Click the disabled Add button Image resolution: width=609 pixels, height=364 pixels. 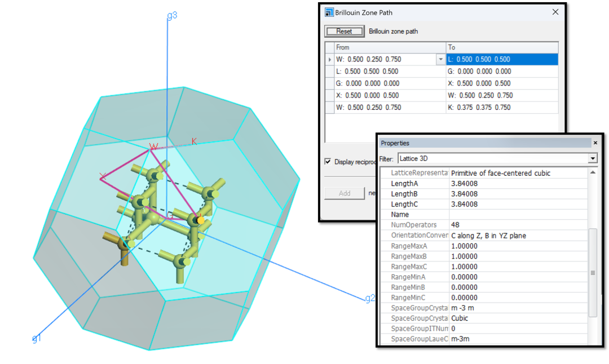pos(344,193)
